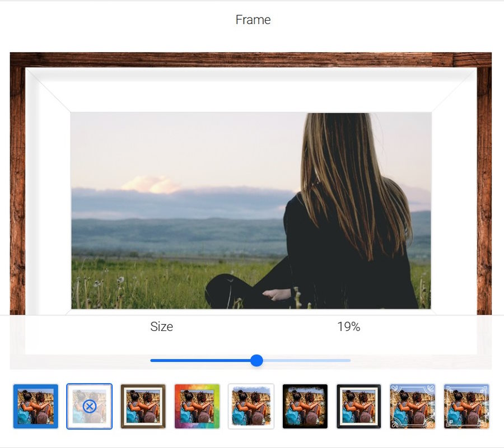Choose the black frame with white mat
Viewport: 504px width, 448px height.
coord(358,406)
